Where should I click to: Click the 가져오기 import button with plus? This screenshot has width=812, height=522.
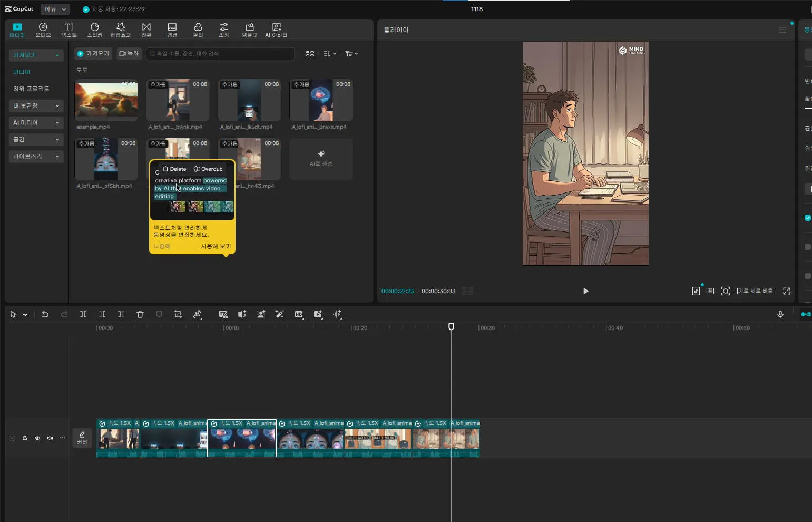(93, 54)
